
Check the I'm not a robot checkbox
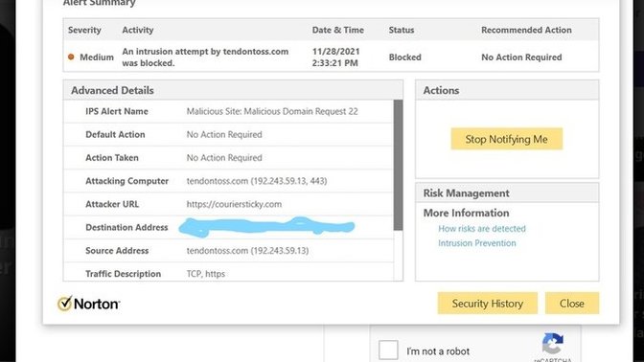click(388, 350)
